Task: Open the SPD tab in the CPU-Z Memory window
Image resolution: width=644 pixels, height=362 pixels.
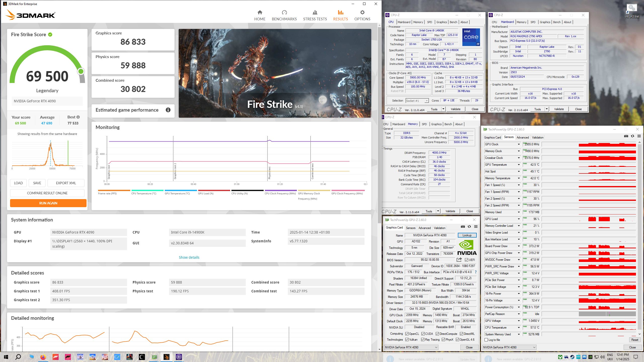Action: (424, 124)
